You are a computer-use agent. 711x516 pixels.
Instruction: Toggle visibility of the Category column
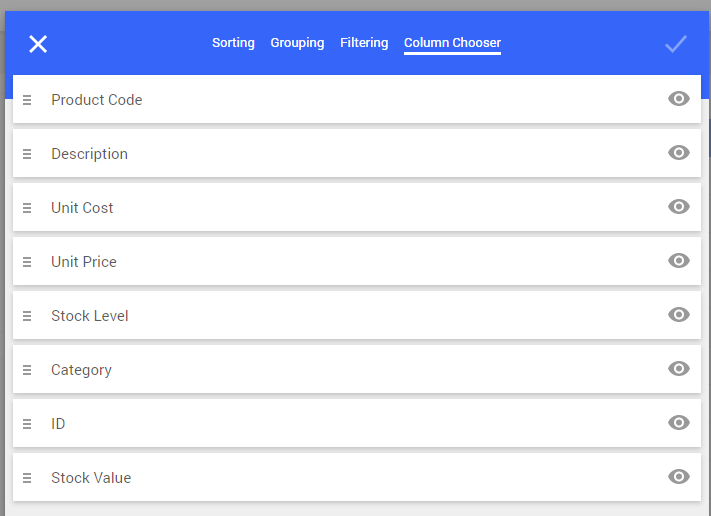click(679, 368)
